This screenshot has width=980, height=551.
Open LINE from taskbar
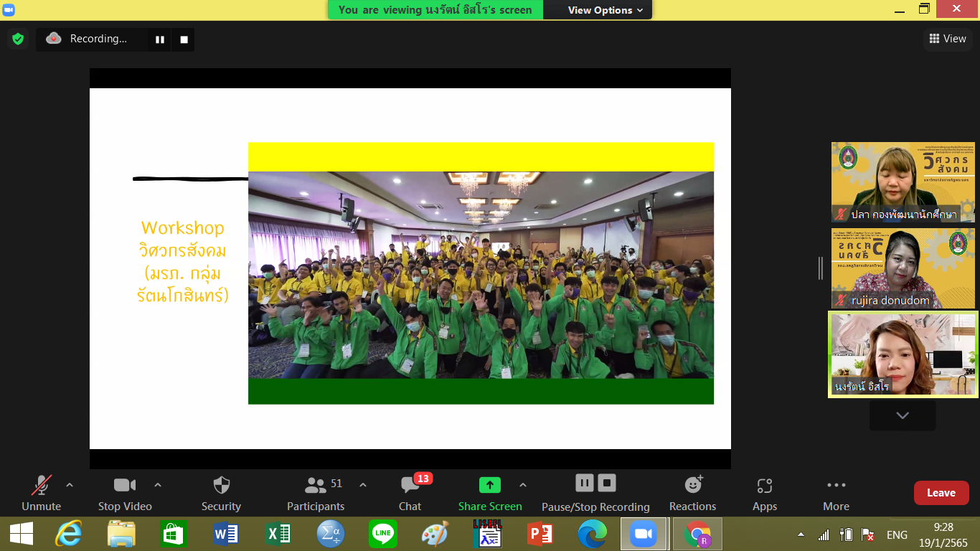pos(383,534)
